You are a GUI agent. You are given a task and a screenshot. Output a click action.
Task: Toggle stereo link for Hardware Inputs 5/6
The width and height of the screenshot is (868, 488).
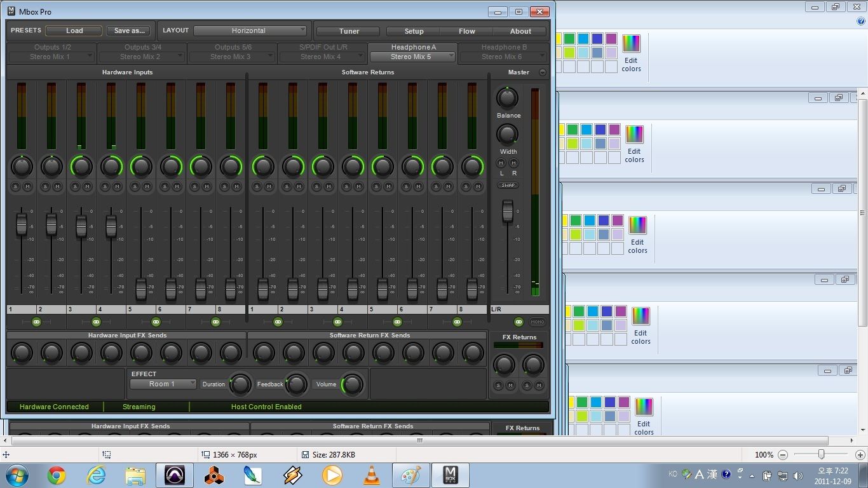coord(156,322)
